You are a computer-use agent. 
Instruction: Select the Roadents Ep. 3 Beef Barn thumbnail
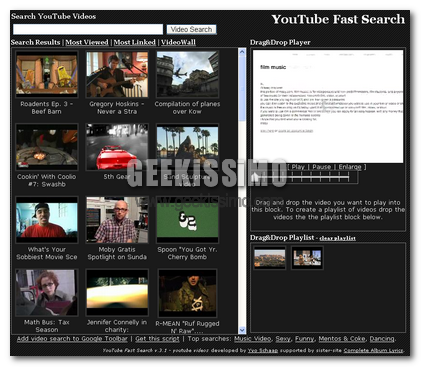pos(47,74)
